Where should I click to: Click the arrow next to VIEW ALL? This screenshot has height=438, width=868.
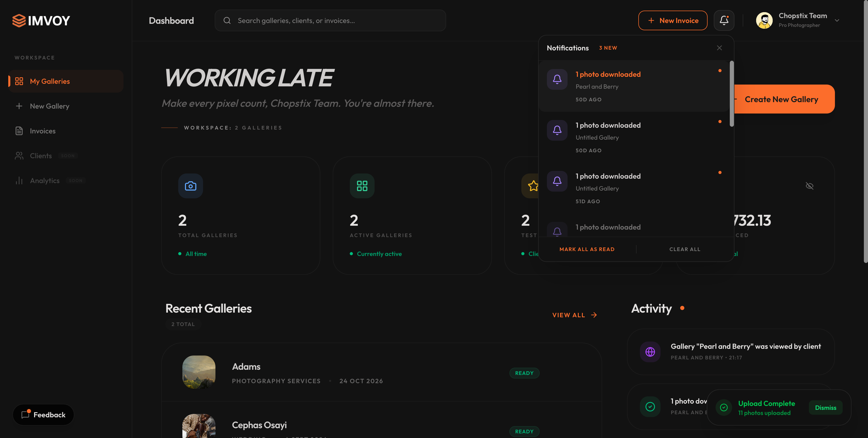tap(594, 315)
